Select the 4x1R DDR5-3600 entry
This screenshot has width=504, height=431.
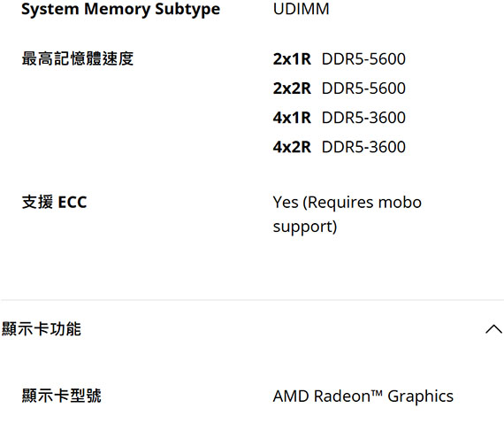coord(340,118)
